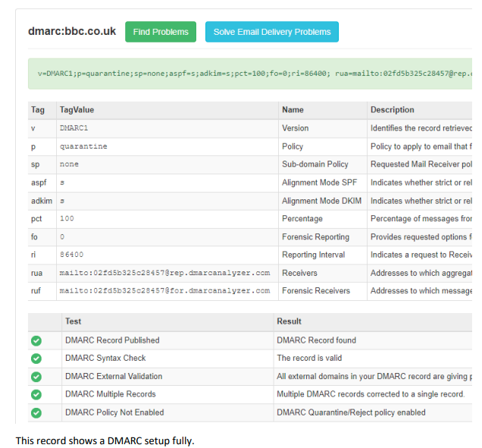Screen dimensions: 482x448
Task: Click the DMARC Record found result
Action: point(316,340)
